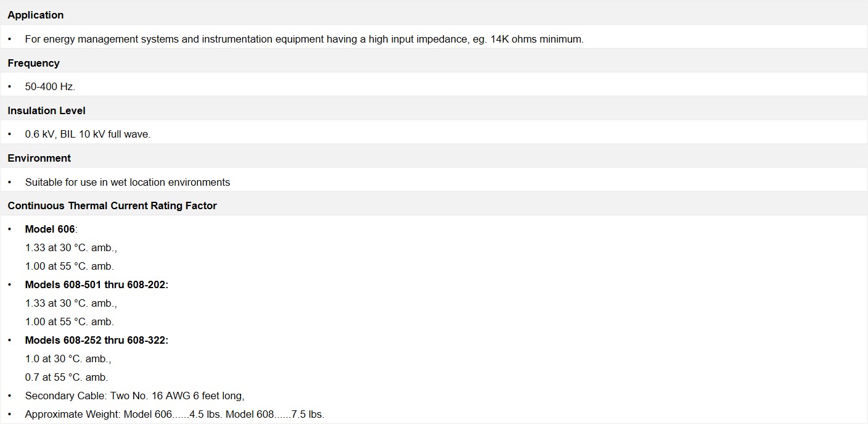868x427 pixels.
Task: Click 1.00 at 55 °C under Models 608-501
Action: (x=70, y=321)
